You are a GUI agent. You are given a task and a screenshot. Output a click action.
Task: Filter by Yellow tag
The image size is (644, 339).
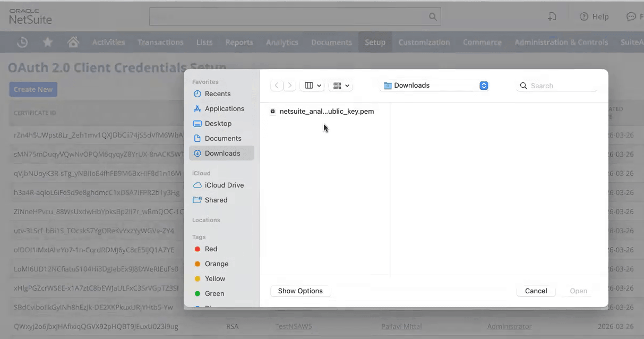[215, 278]
